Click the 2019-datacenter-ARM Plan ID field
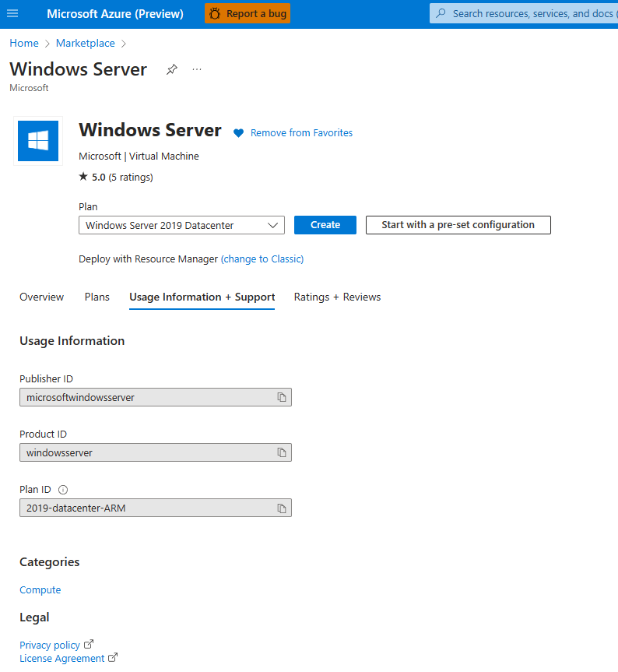This screenshot has width=618, height=672. point(156,508)
